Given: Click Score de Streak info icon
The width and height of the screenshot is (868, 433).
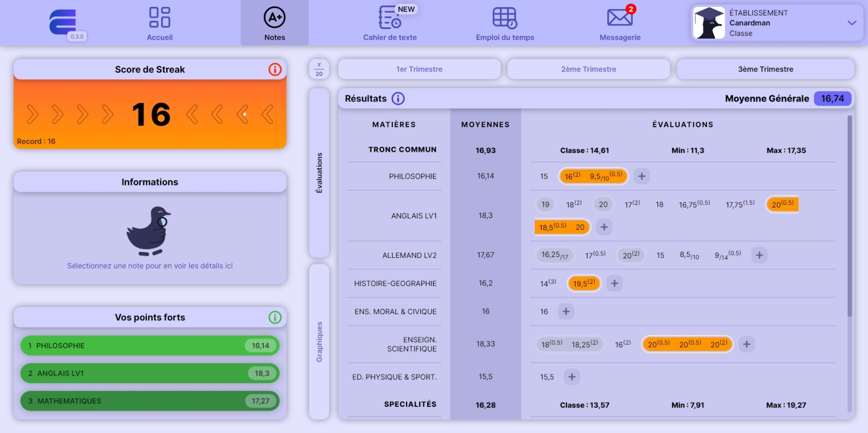Looking at the screenshot, I should [x=275, y=69].
